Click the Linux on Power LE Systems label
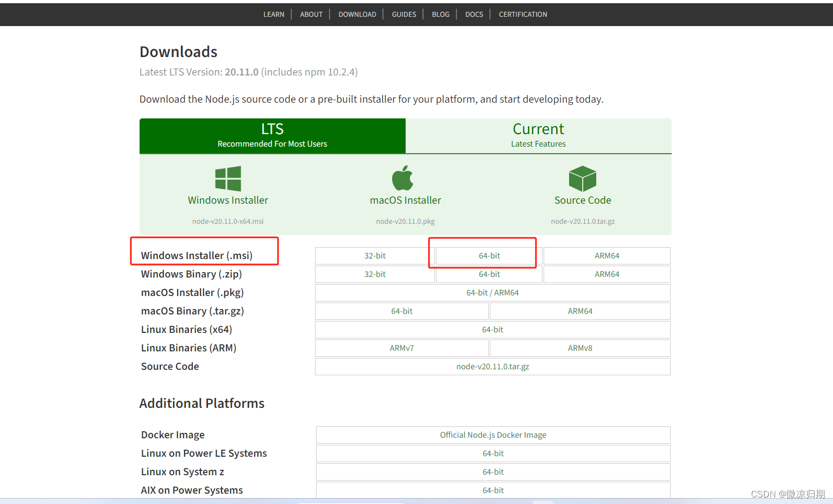Image resolution: width=833 pixels, height=504 pixels. (x=204, y=453)
